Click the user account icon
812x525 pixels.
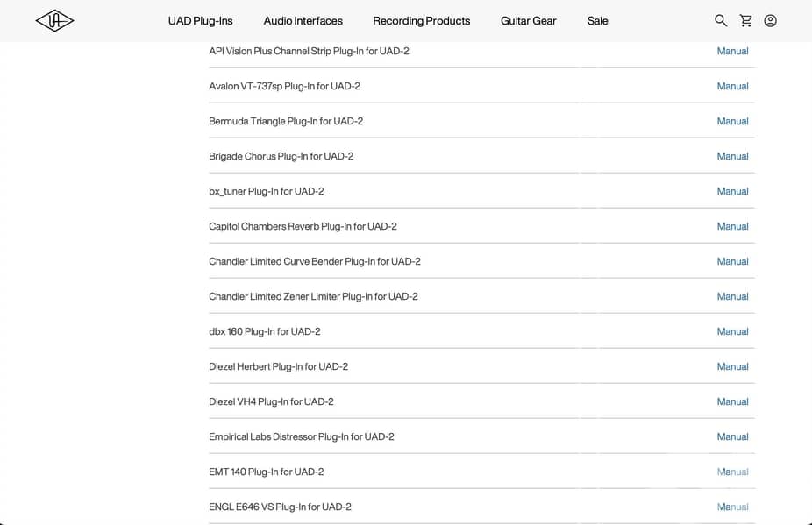click(x=770, y=20)
